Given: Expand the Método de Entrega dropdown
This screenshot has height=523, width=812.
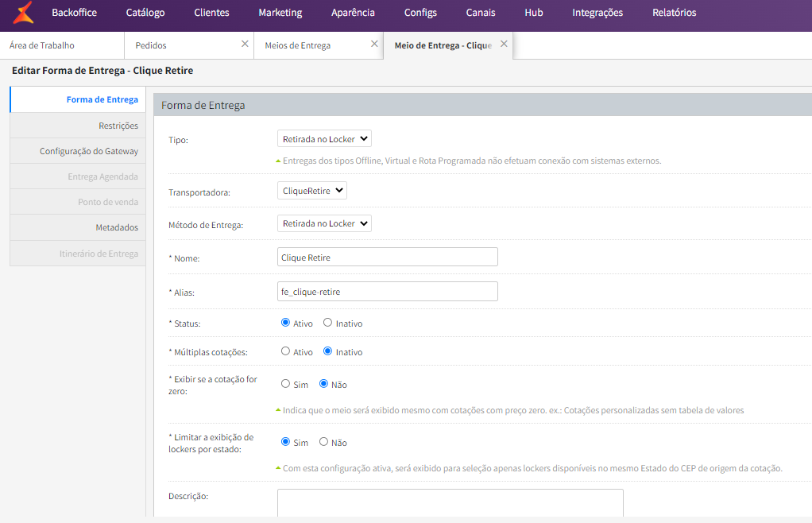Looking at the screenshot, I should pos(324,223).
